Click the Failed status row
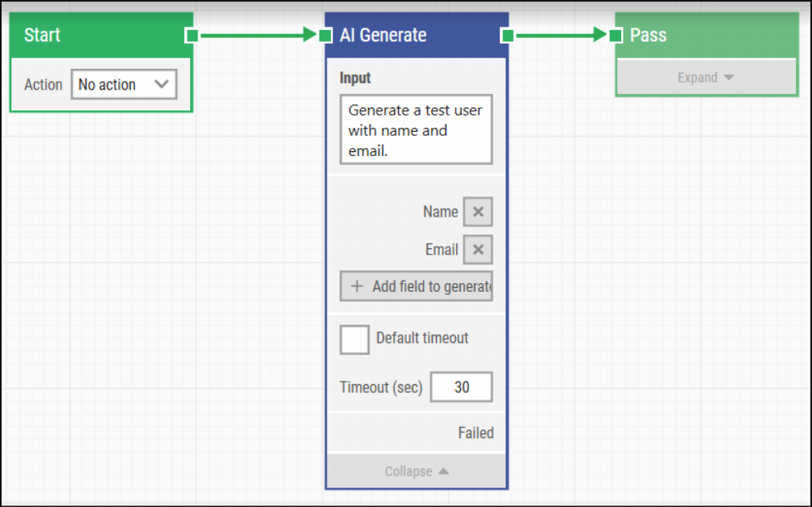 tap(476, 433)
